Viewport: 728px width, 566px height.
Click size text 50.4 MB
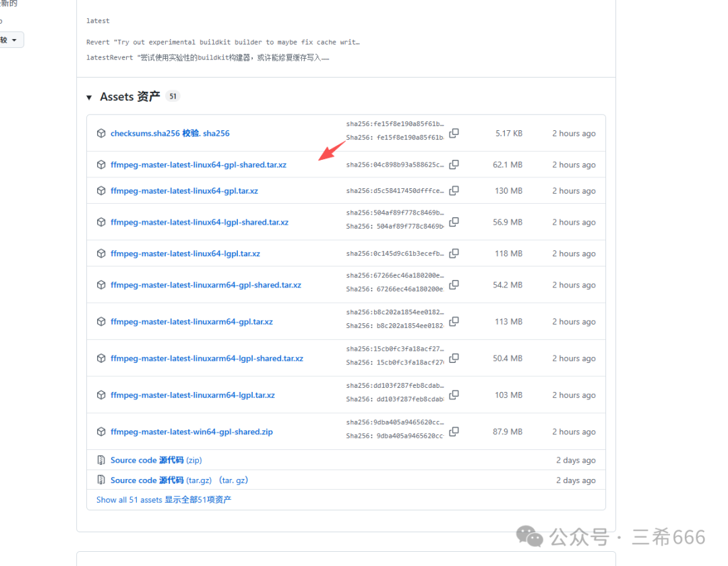(508, 358)
